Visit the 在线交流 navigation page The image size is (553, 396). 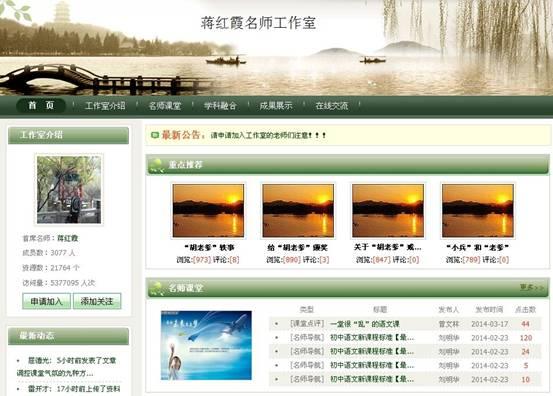pyautogui.click(x=332, y=106)
